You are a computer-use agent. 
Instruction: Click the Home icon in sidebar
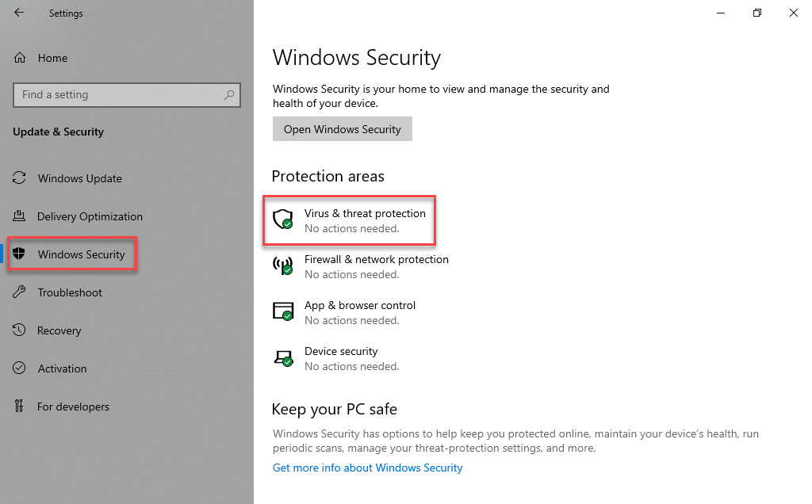coord(20,58)
